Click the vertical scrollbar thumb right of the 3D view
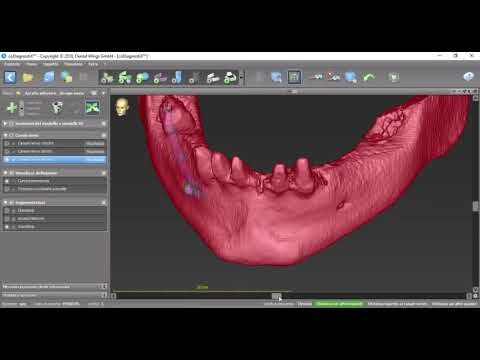Viewport: 480px width, 360px height. [476, 206]
